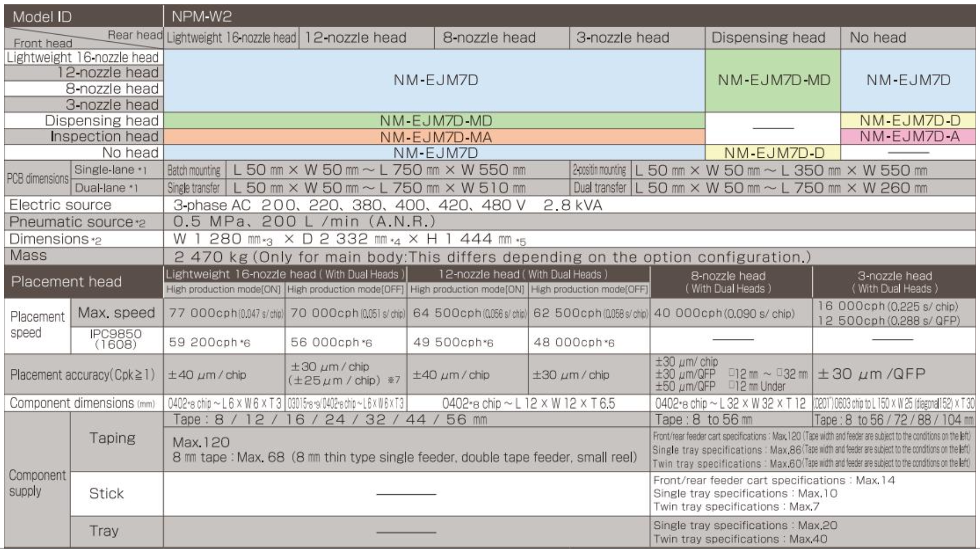The image size is (980, 549).
Task: Select the '40 000cph (0.090 s/chip)' value
Action: point(724,313)
